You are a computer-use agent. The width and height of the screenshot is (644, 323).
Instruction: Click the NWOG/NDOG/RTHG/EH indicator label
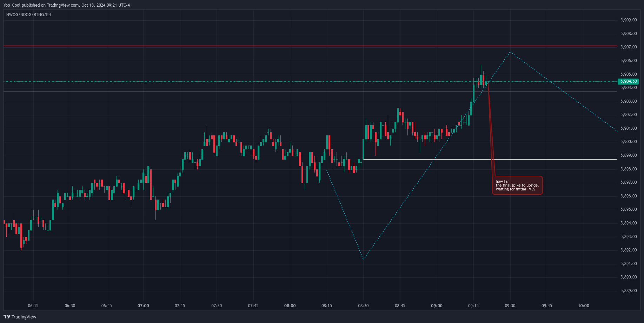29,15
